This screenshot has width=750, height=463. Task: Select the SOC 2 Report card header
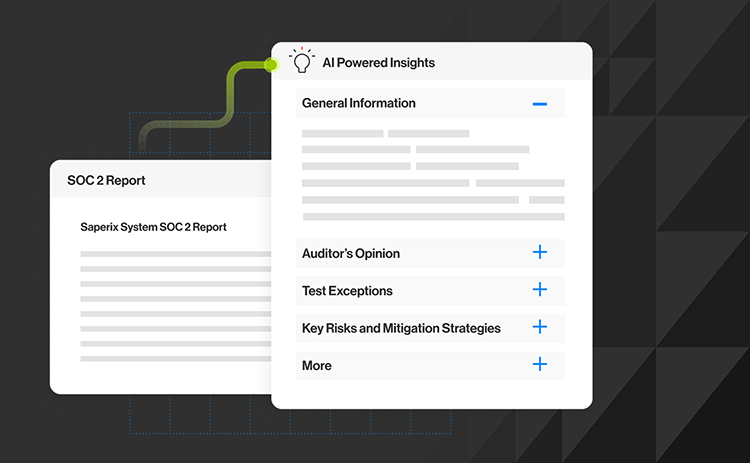point(106,181)
